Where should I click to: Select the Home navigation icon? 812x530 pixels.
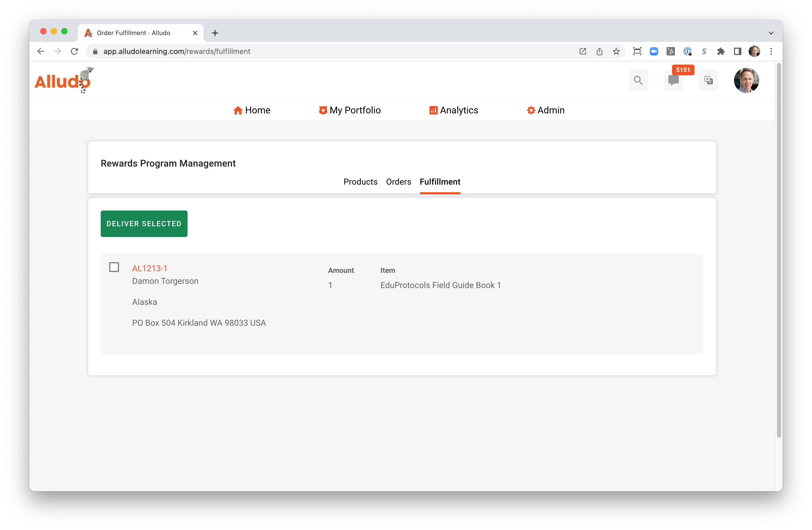coord(238,110)
